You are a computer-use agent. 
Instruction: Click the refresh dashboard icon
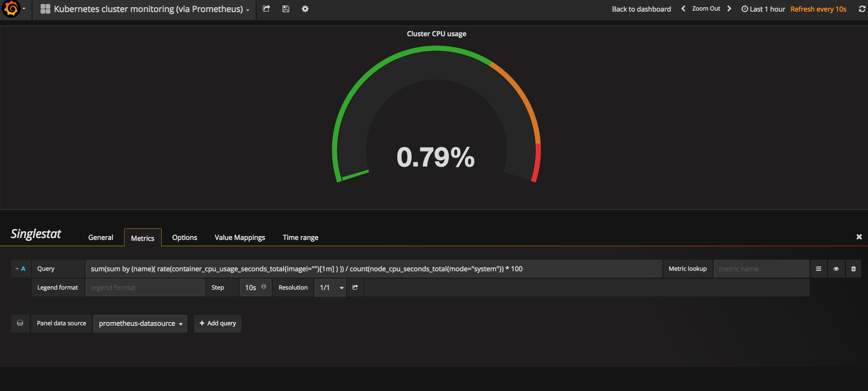click(862, 9)
